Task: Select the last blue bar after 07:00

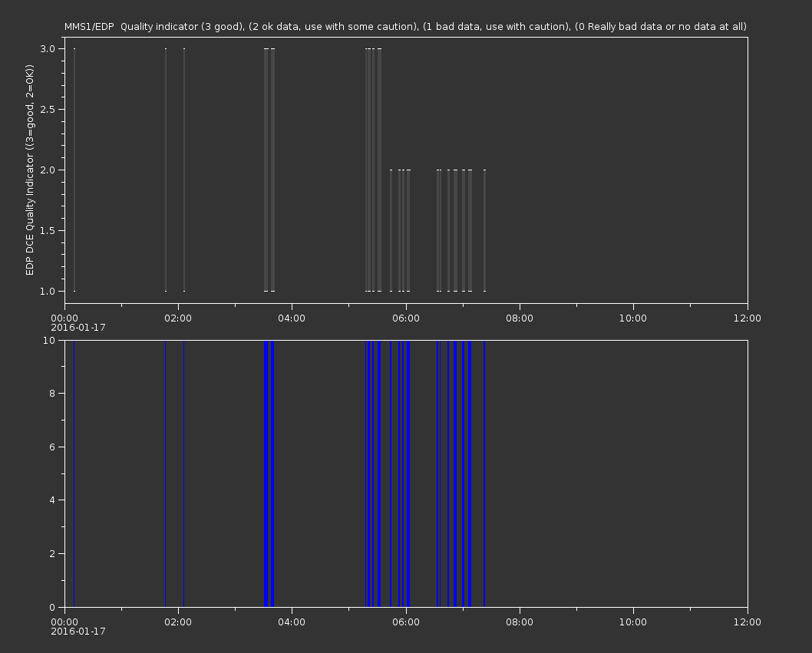Action: pos(484,473)
